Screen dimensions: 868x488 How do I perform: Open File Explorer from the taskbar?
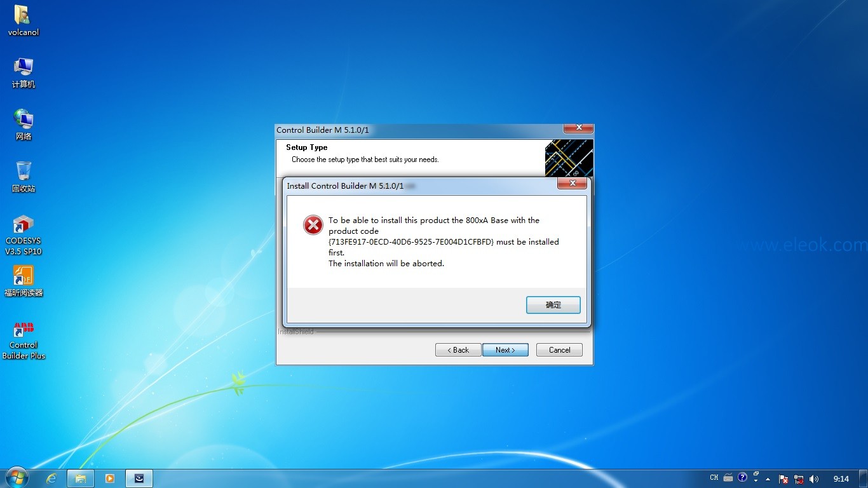[x=81, y=478]
